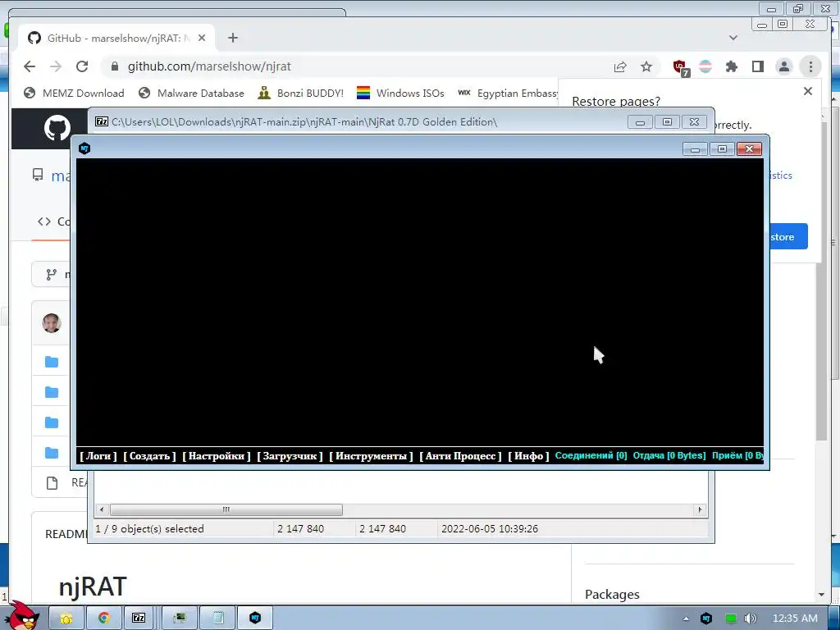This screenshot has width=840, height=630.
Task: Go forward in Chrome
Action: 56,66
